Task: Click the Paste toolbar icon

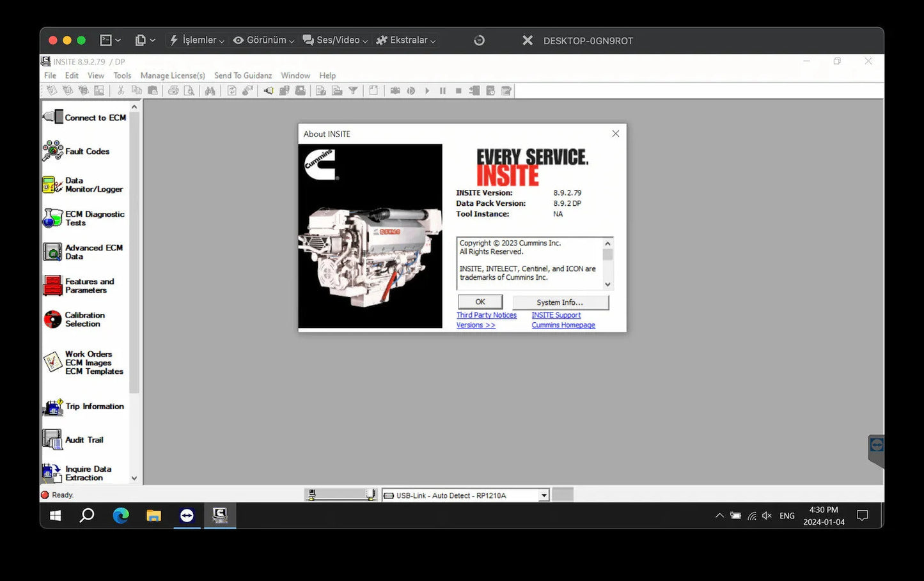Action: 152,91
